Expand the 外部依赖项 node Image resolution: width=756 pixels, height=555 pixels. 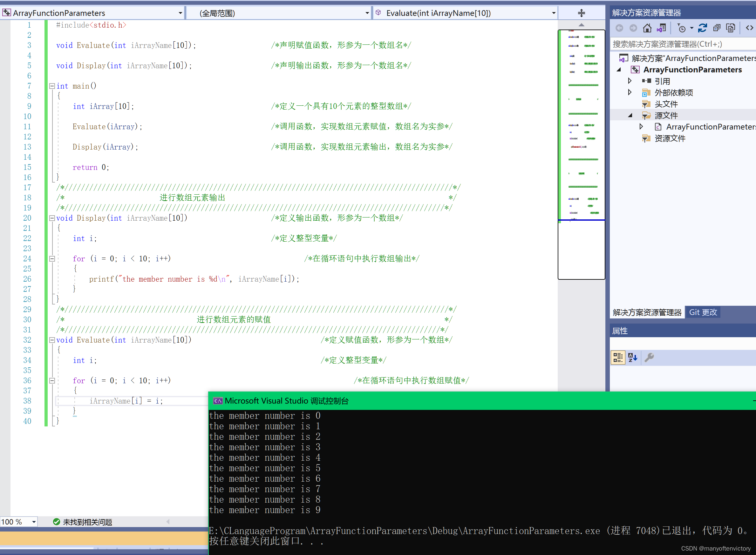coord(630,92)
